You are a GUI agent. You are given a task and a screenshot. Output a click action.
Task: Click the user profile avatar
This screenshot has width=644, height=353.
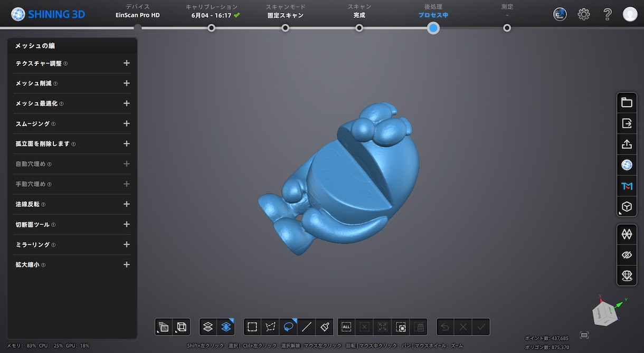(630, 14)
